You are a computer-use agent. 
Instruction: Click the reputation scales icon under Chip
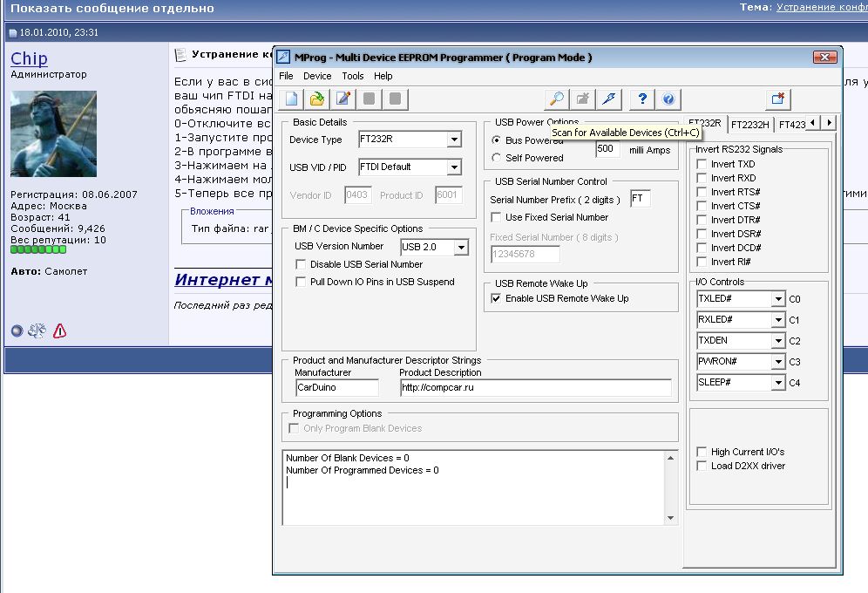click(37, 331)
